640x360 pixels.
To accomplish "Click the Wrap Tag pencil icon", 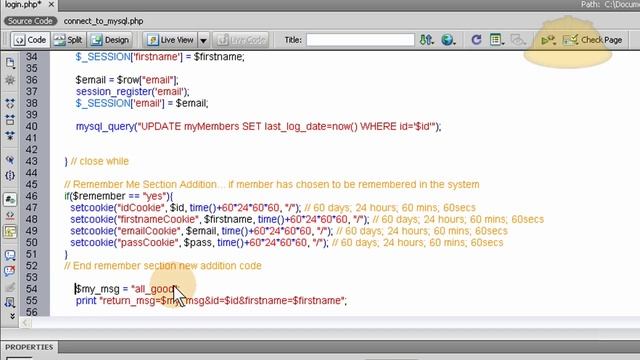I will [10, 287].
